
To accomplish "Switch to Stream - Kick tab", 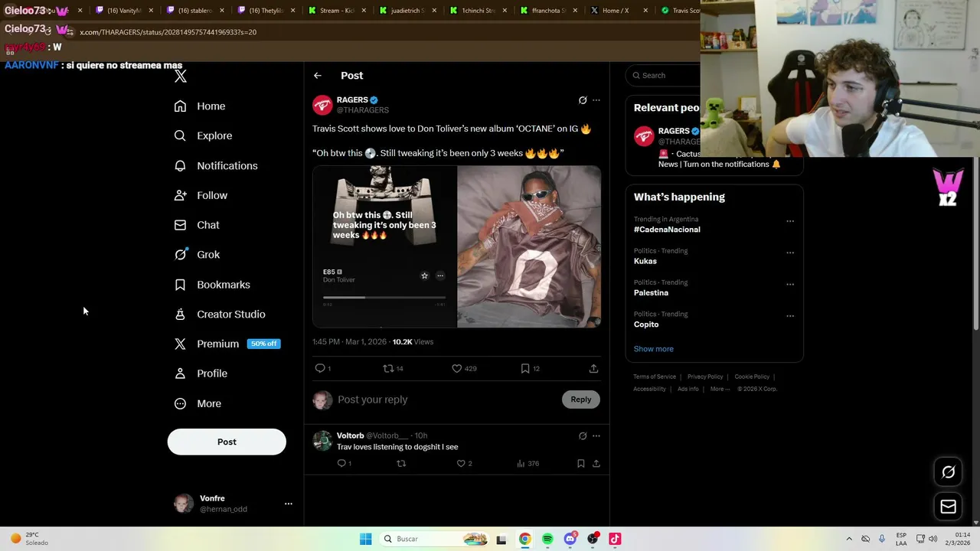I will pos(335,11).
